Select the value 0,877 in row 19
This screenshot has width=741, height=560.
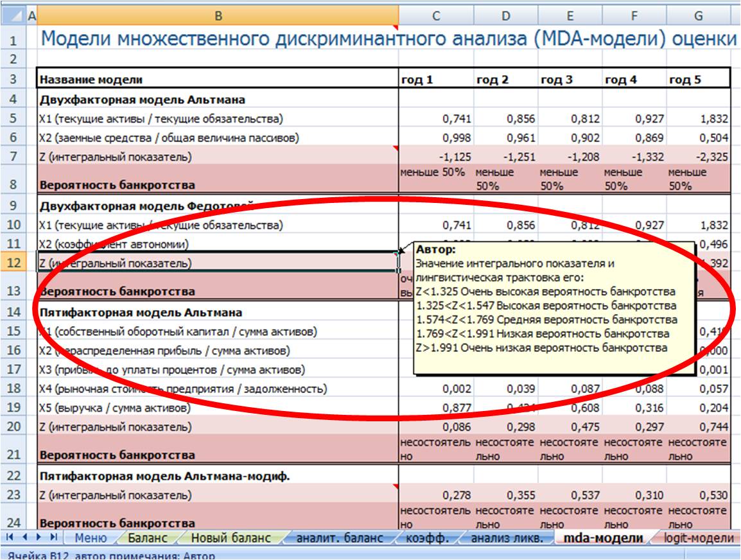(x=436, y=407)
